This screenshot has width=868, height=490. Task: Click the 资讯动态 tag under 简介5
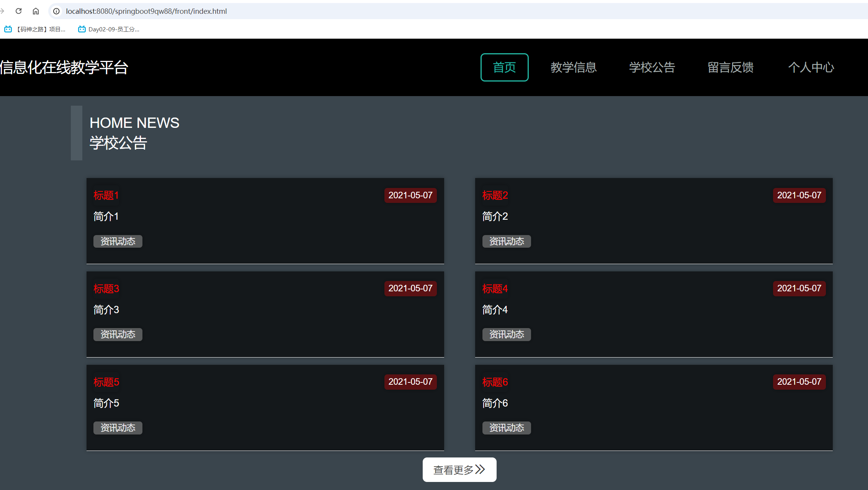point(118,428)
